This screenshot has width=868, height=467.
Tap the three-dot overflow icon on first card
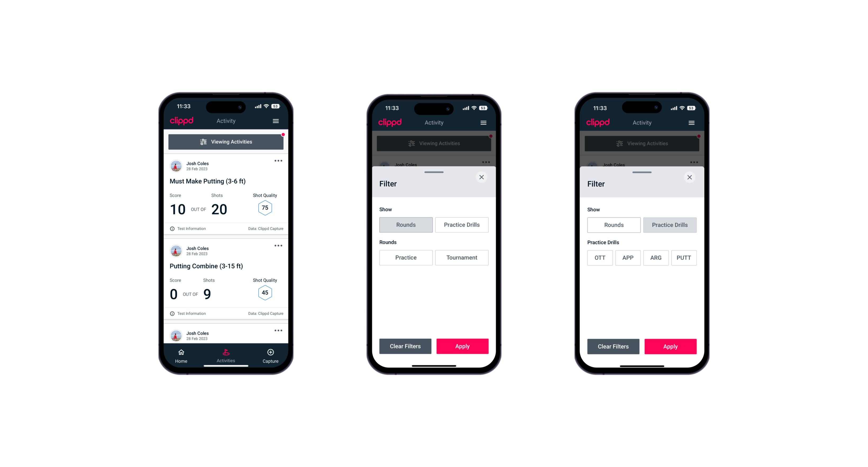[278, 161]
